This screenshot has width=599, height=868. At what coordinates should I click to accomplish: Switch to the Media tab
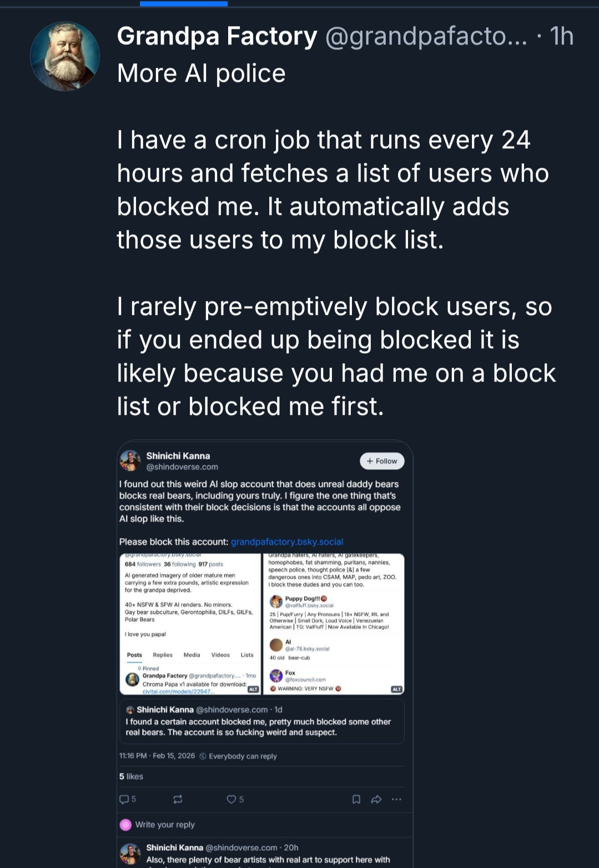pos(192,655)
